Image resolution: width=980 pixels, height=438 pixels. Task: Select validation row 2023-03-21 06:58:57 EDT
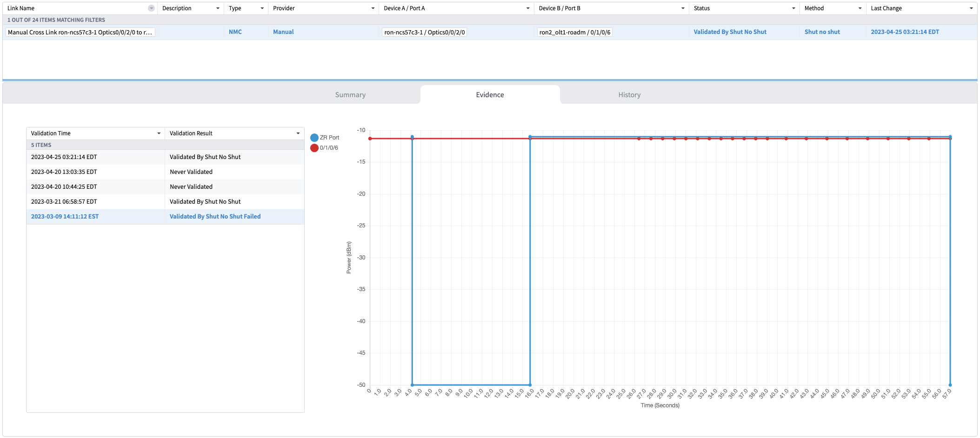165,202
